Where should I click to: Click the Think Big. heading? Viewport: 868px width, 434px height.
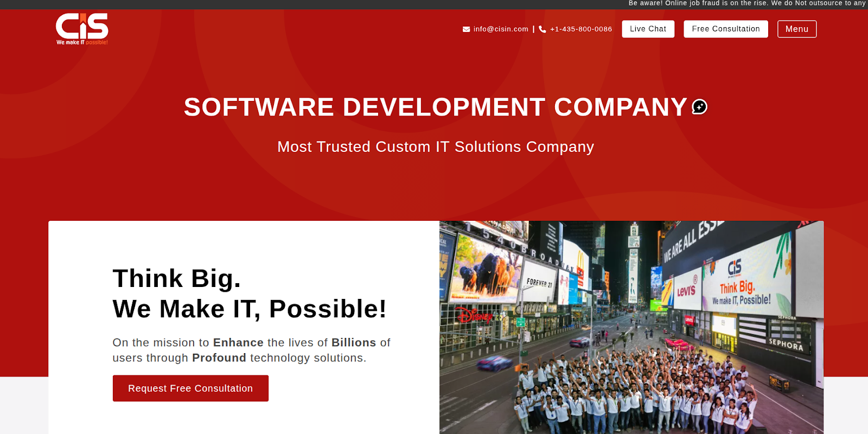[177, 278]
